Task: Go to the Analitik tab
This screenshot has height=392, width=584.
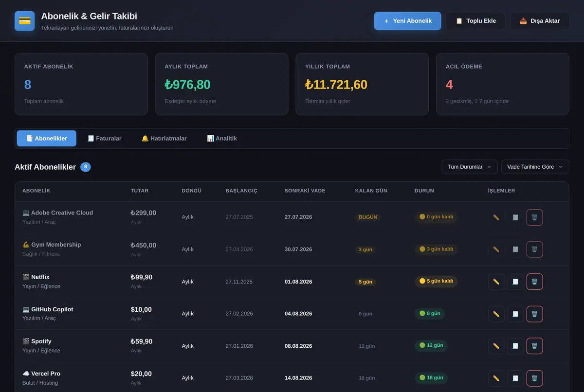Action: (x=222, y=138)
